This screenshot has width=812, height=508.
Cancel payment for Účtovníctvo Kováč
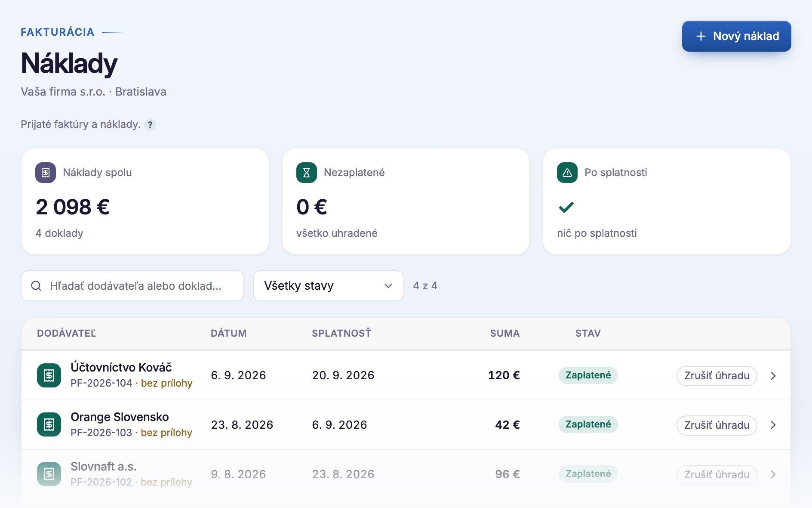717,376
